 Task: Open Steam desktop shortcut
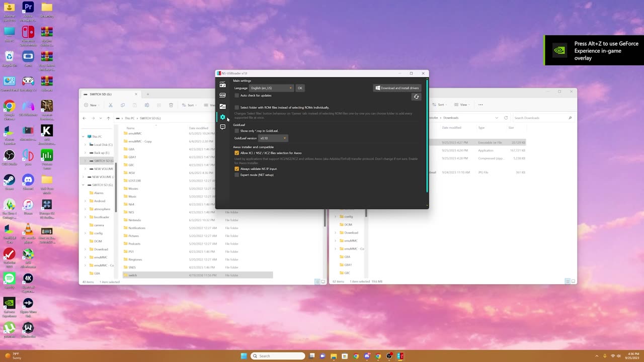click(9, 183)
